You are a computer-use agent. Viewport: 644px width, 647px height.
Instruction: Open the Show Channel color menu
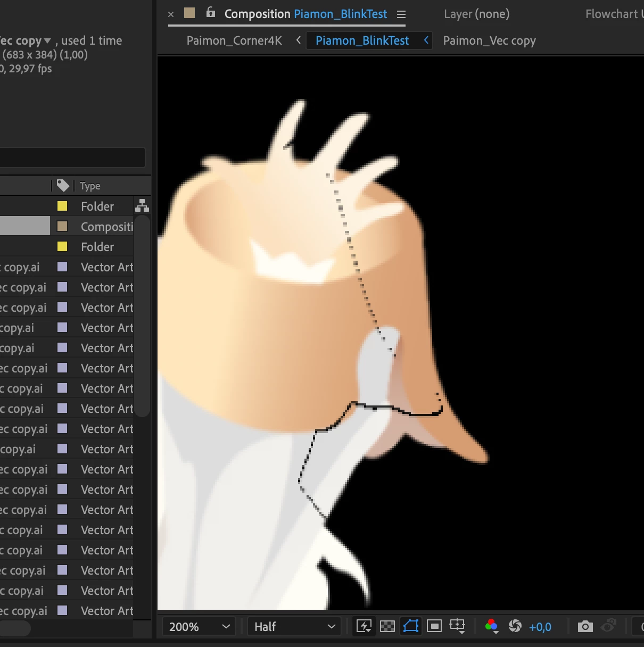[x=492, y=626]
